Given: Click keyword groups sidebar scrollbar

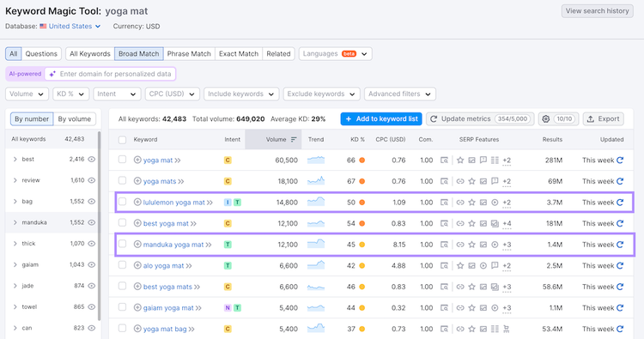Looking at the screenshot, I should coord(99,226).
